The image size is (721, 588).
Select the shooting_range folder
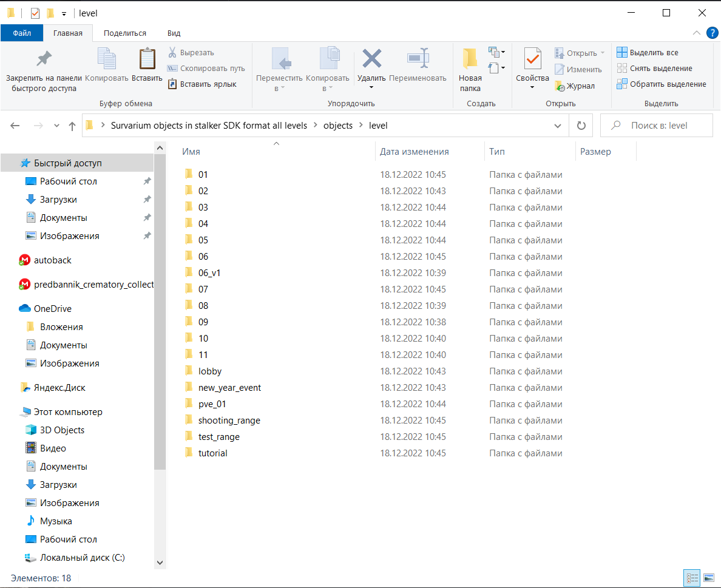[229, 421]
